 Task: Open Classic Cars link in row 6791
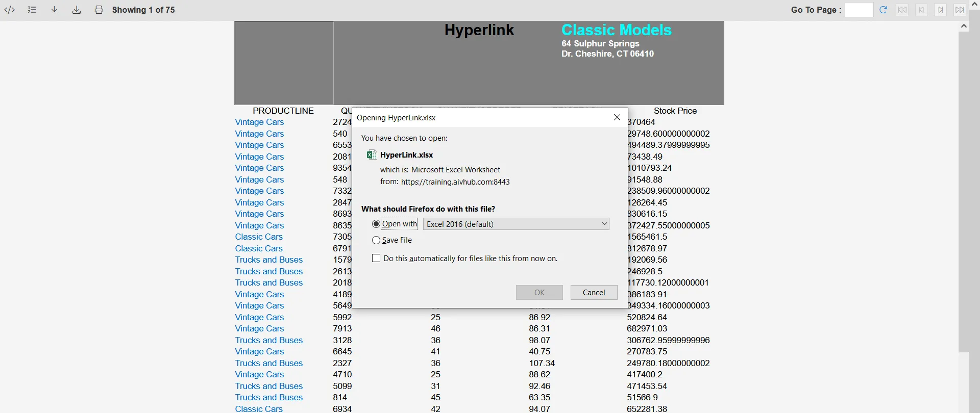(x=259, y=248)
